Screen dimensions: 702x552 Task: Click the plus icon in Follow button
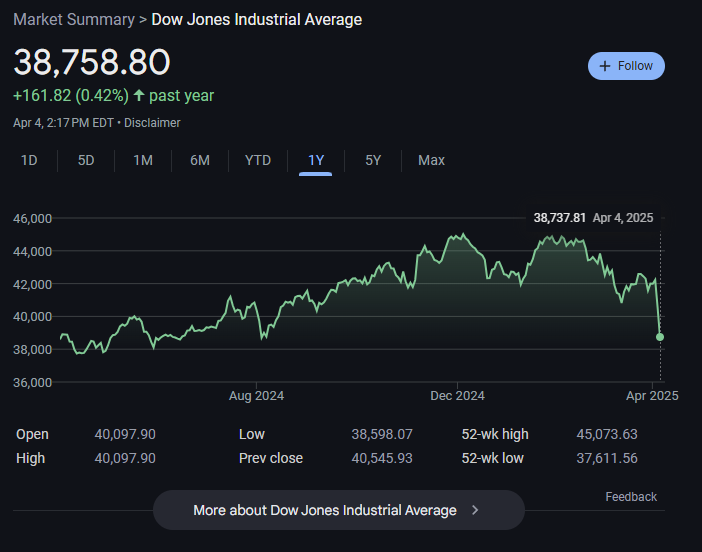click(x=605, y=66)
